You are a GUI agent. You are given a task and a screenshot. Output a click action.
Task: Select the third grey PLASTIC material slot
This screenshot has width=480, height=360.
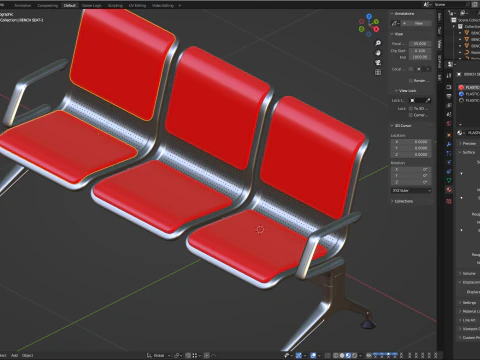click(x=469, y=100)
